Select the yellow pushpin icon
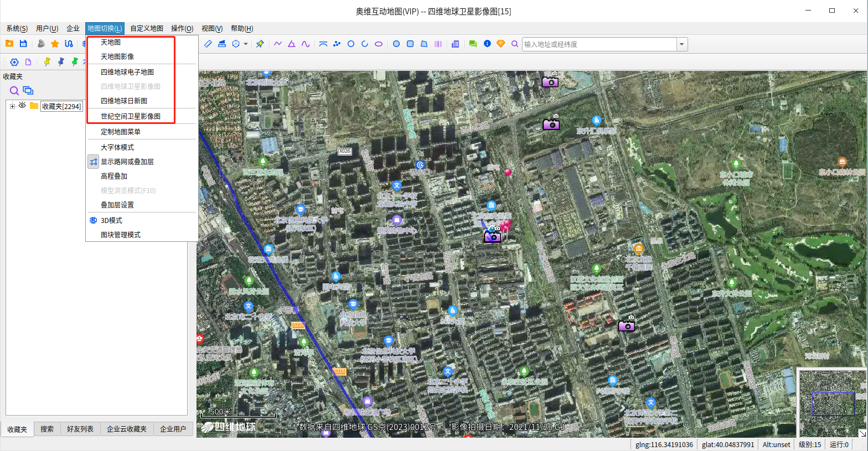The height and width of the screenshot is (451, 868). click(x=47, y=62)
